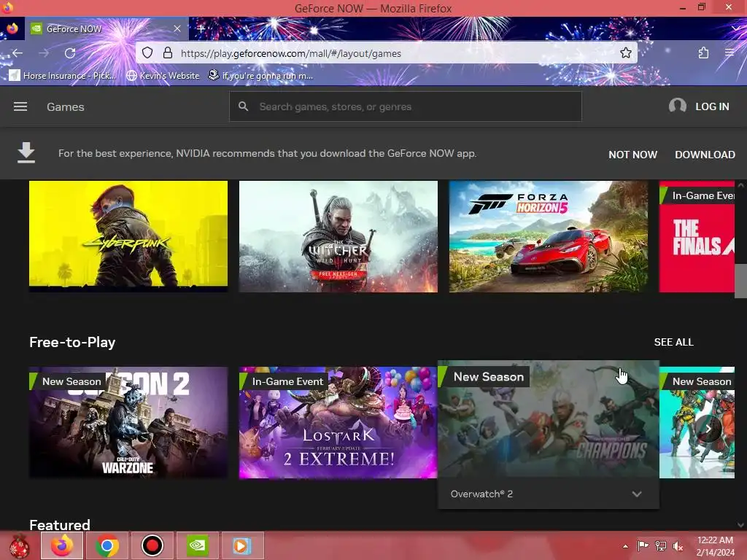747x560 pixels.
Task: Open the Cyberpunk game tile
Action: (128, 236)
